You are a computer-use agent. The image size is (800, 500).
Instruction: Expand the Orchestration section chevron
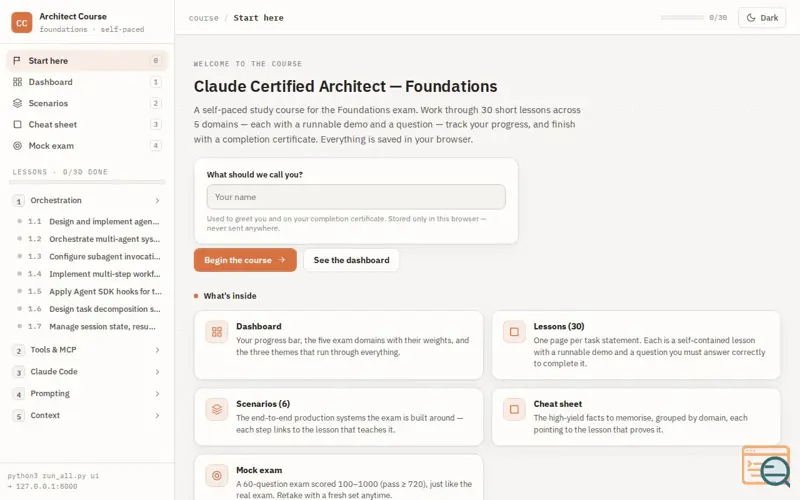[157, 201]
